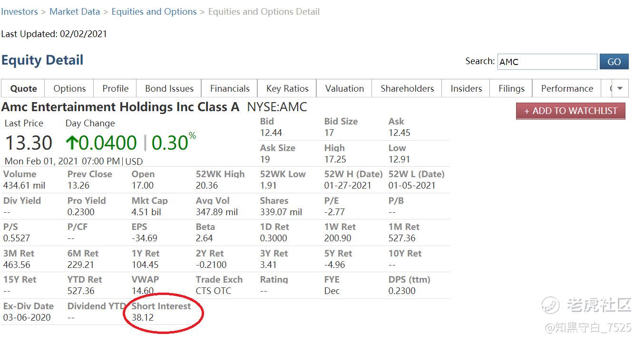644x342 pixels.
Task: Click the GO search button
Action: (614, 62)
